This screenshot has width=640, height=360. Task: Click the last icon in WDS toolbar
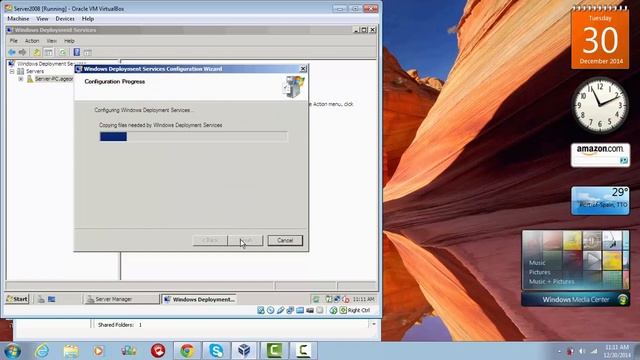[x=87, y=52]
